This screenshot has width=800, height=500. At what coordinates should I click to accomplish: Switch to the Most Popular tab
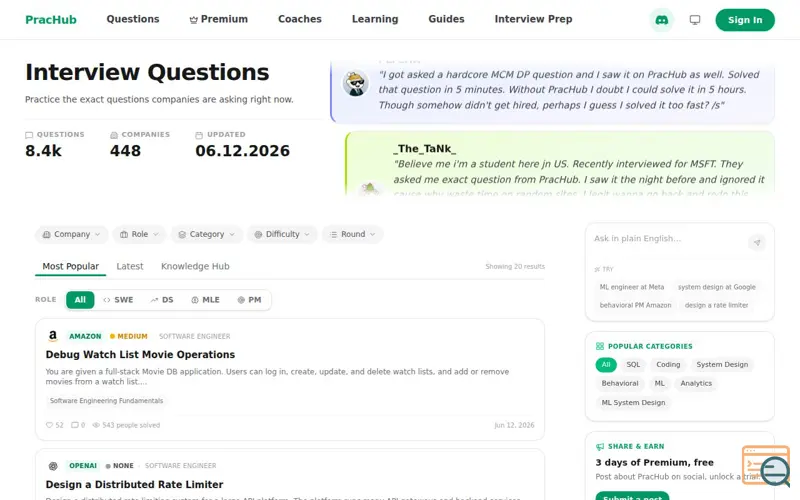(70, 266)
